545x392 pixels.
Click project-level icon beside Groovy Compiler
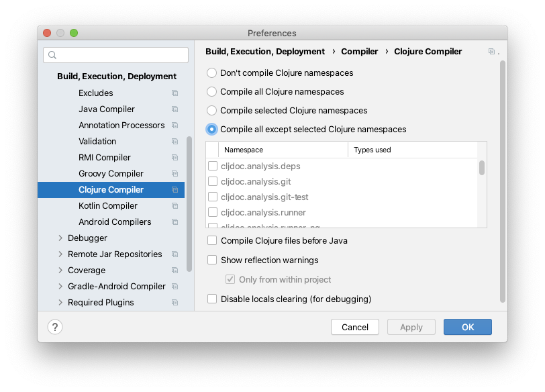point(175,173)
